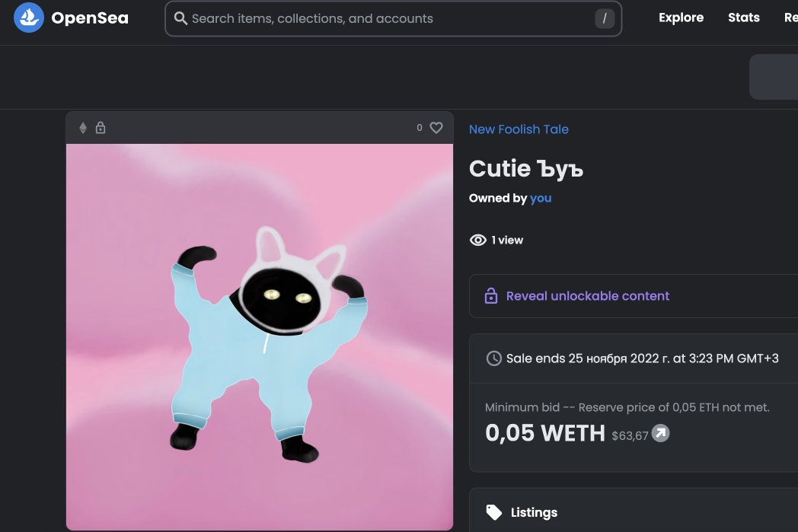Click the '/' shortcut badge in the search bar
798x532 pixels.
(x=603, y=18)
